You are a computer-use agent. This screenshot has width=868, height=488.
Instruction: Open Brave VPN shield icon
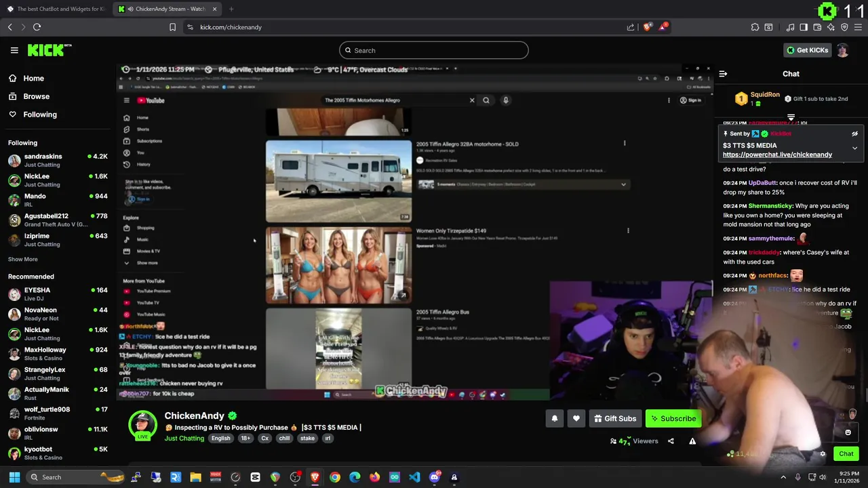click(844, 27)
